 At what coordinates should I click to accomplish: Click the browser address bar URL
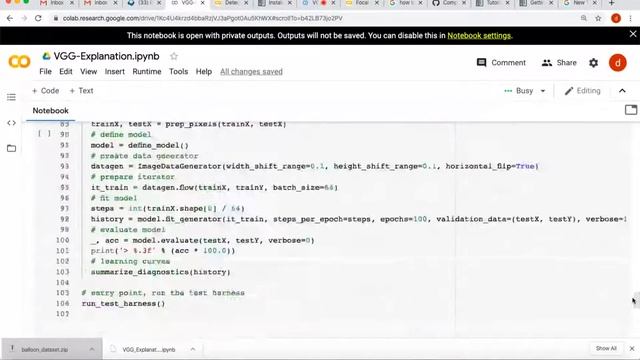[202, 18]
